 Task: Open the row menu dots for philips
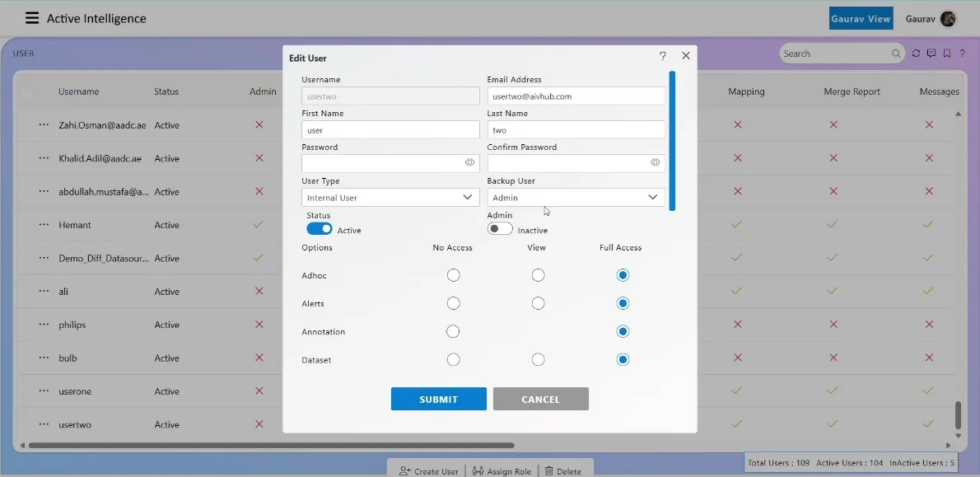pos(44,325)
